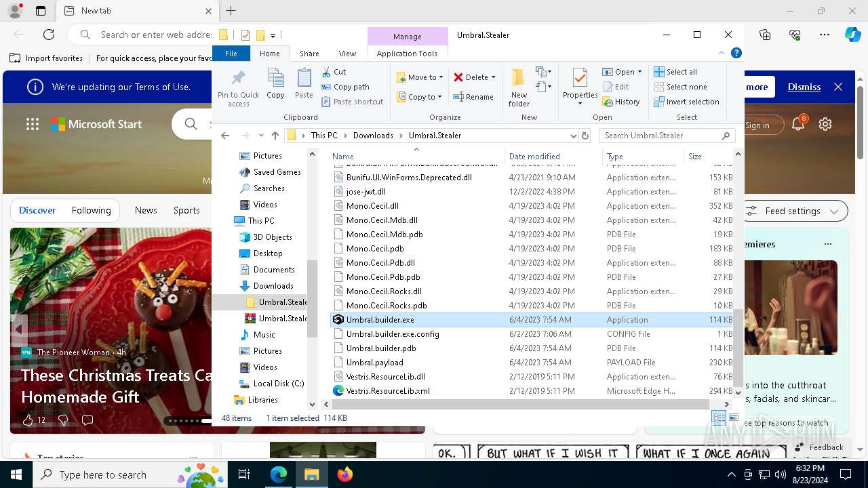Click History in Open group

(620, 102)
